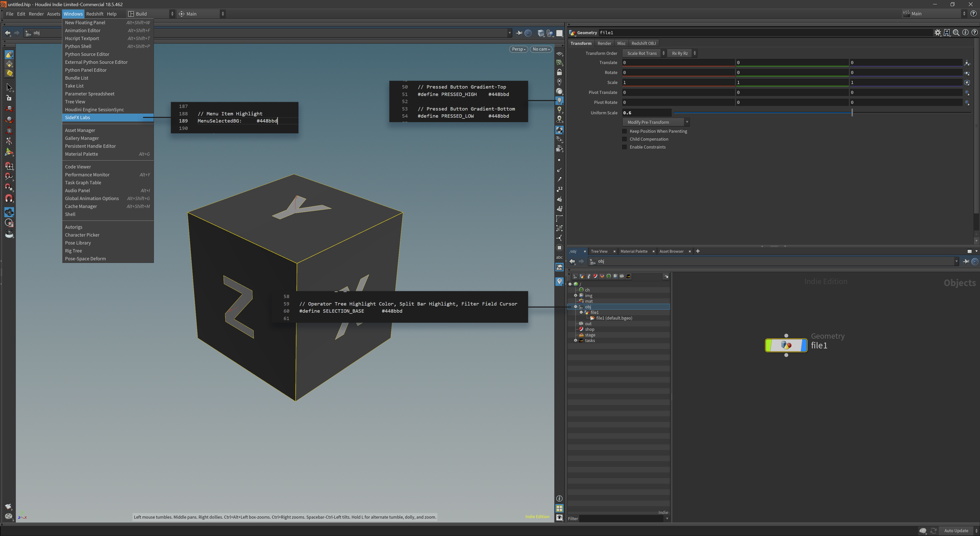Open the Rx Ry Rz rotation order dropdown

pos(682,53)
